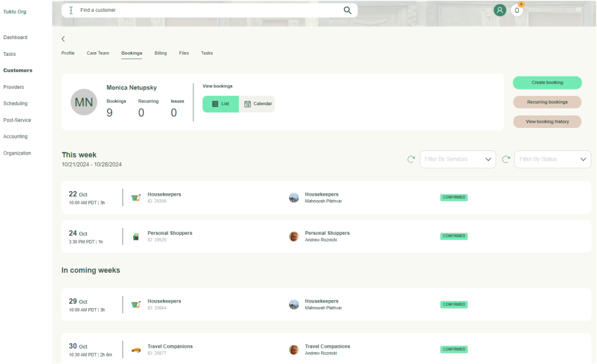Switch bookings to Calendar view

pyautogui.click(x=257, y=104)
